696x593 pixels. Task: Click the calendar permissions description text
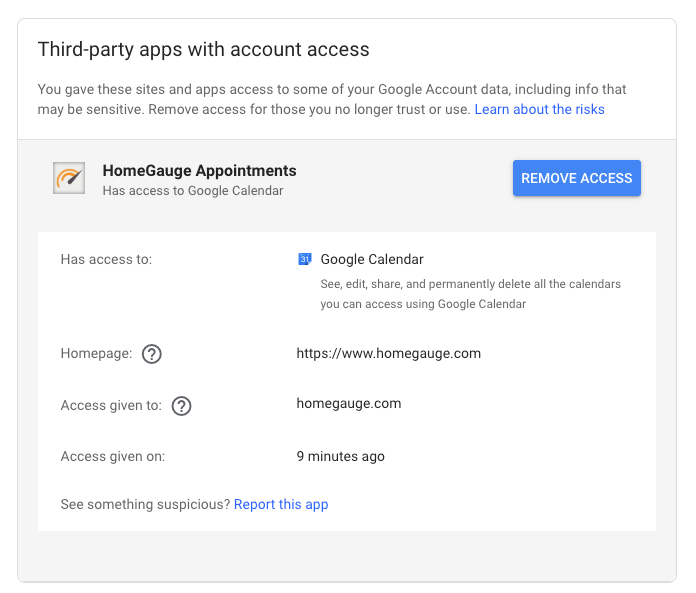tap(470, 294)
